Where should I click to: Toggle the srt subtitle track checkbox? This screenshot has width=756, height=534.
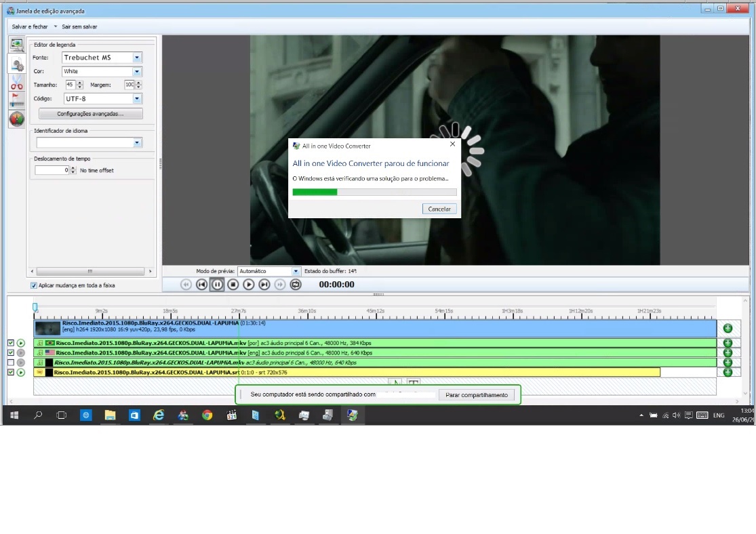[x=11, y=372]
